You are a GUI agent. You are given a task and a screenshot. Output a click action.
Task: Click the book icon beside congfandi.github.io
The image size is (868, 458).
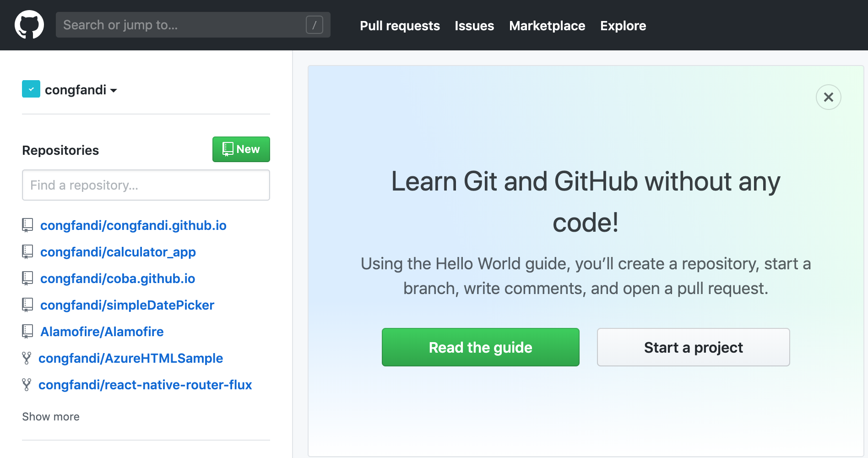(x=27, y=225)
